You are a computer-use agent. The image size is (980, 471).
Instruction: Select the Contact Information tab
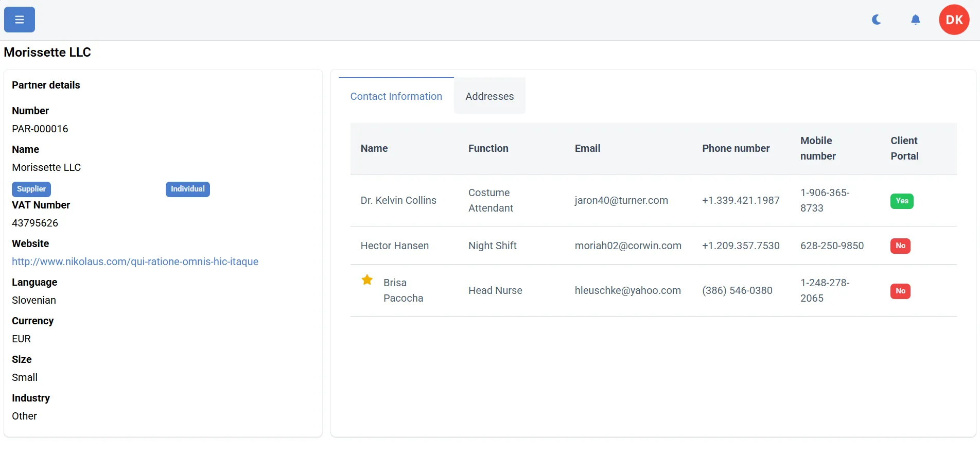396,96
